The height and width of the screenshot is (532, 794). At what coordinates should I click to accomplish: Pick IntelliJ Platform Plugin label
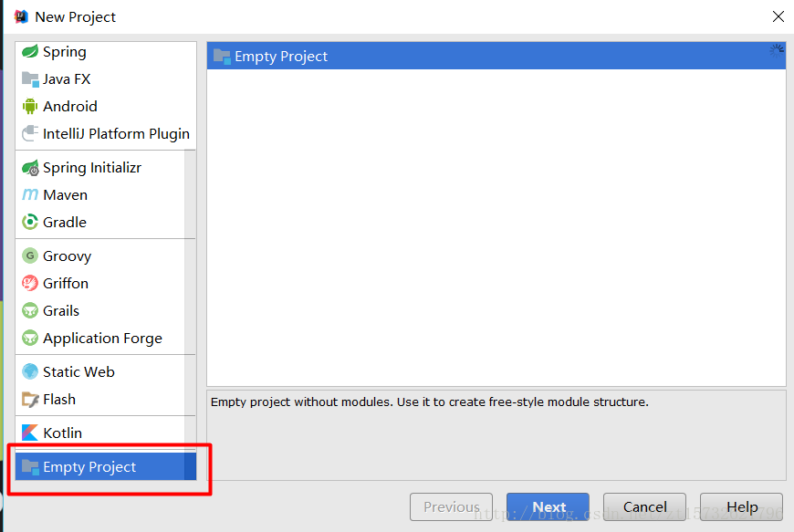pos(116,133)
